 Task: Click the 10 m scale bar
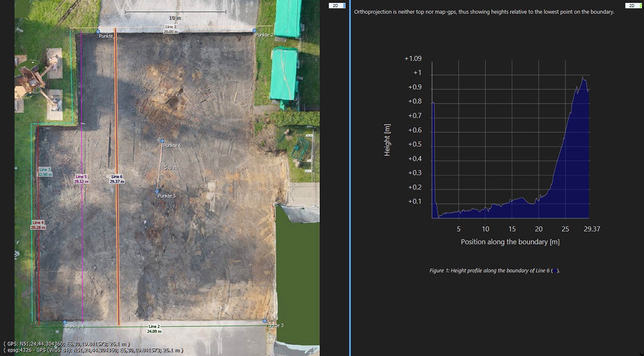coord(175,12)
